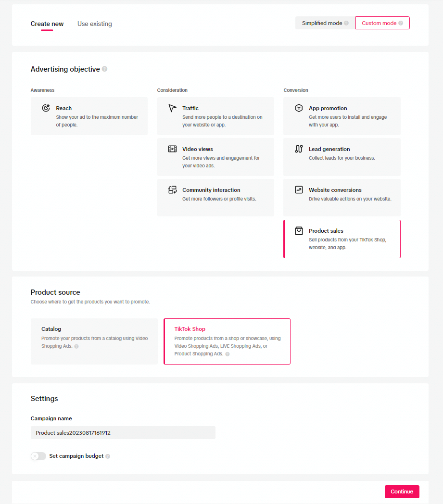Click the Community interaction icon
443x504 pixels.
click(x=172, y=190)
